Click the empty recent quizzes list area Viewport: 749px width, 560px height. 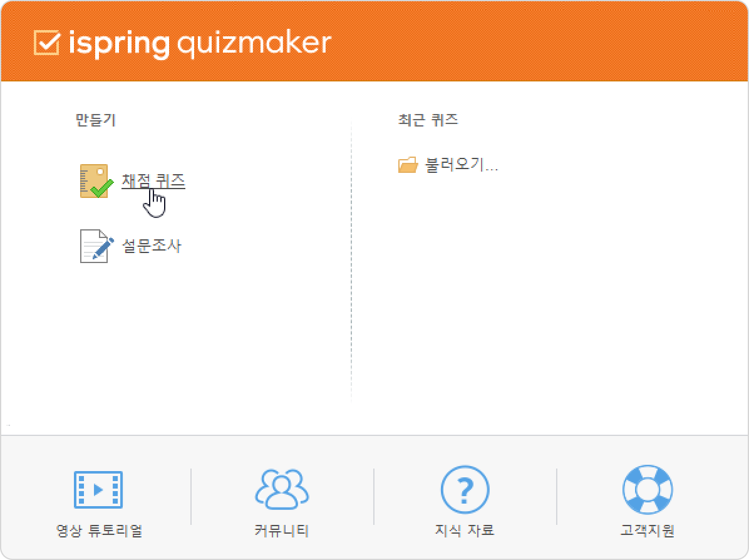[545, 282]
